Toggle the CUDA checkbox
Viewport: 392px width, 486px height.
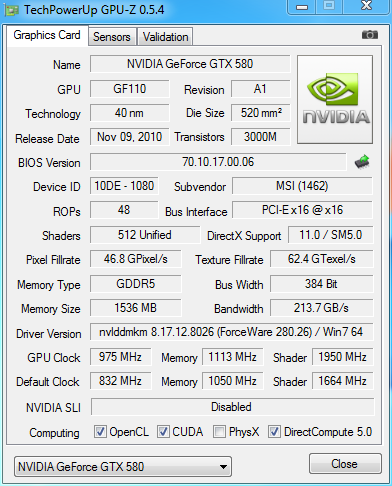[x=163, y=432]
